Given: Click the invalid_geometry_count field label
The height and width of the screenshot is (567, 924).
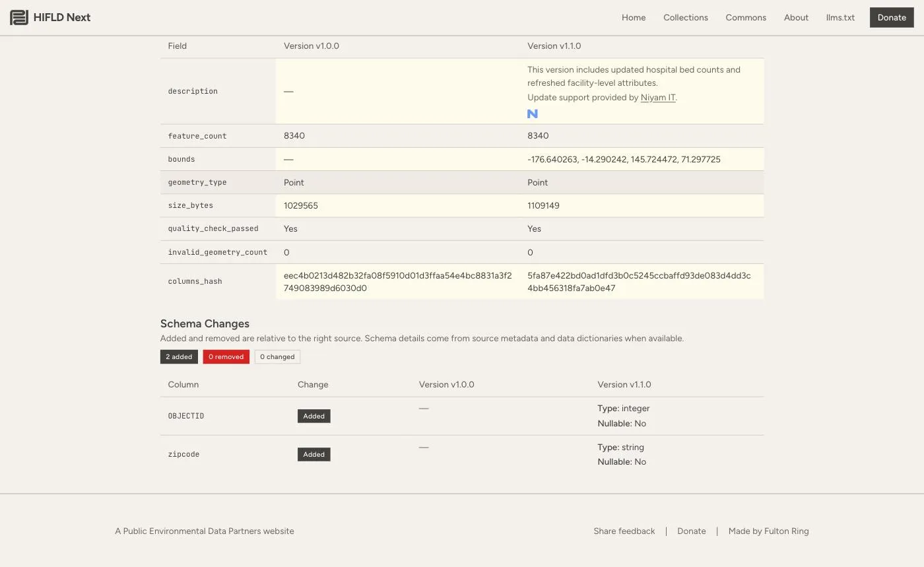Looking at the screenshot, I should click(218, 252).
